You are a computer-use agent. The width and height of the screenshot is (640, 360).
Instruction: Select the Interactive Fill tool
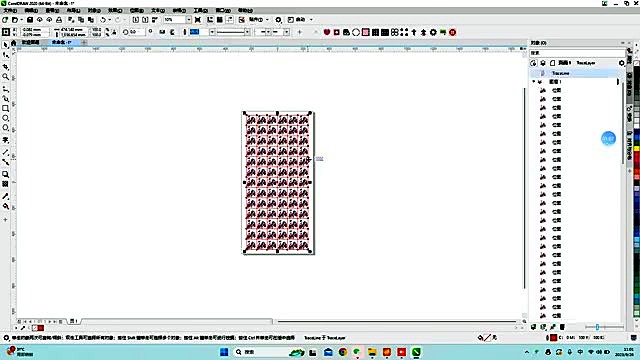pyautogui.click(x=5, y=207)
